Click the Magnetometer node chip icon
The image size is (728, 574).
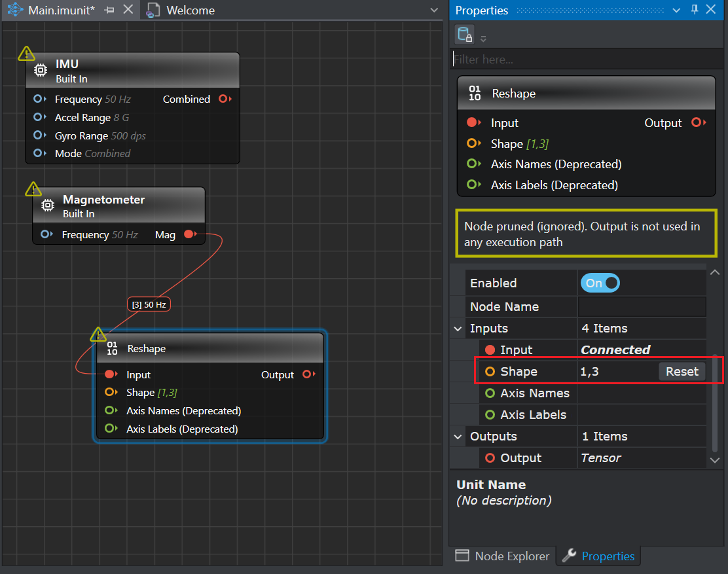click(x=47, y=205)
